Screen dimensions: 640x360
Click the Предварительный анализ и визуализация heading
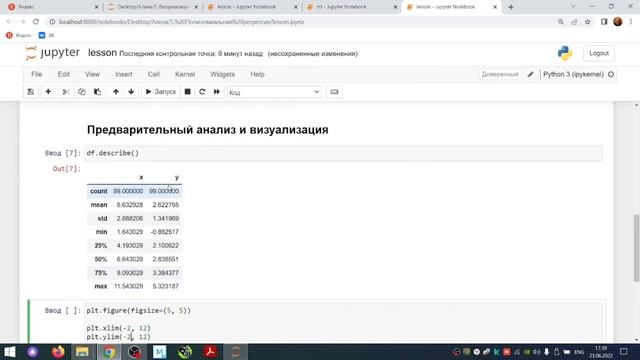207,130
